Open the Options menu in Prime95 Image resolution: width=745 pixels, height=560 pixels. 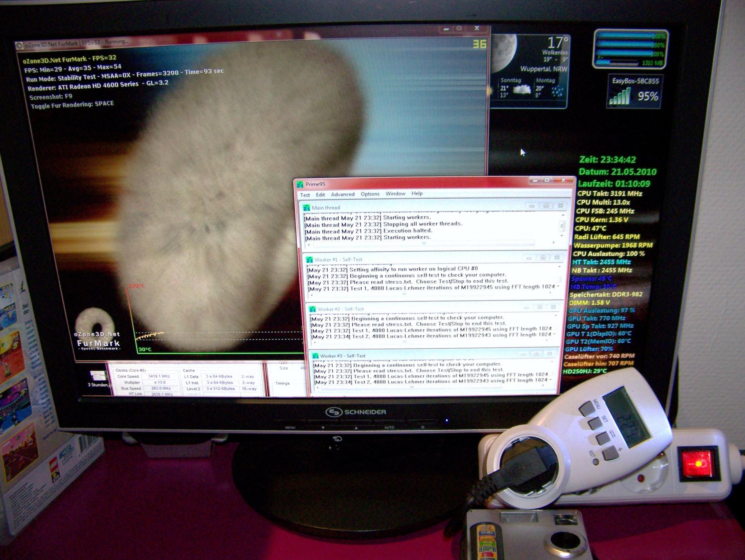click(x=370, y=194)
